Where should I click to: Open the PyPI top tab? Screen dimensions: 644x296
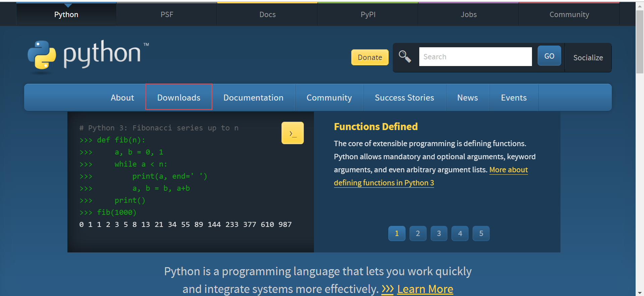tap(368, 14)
